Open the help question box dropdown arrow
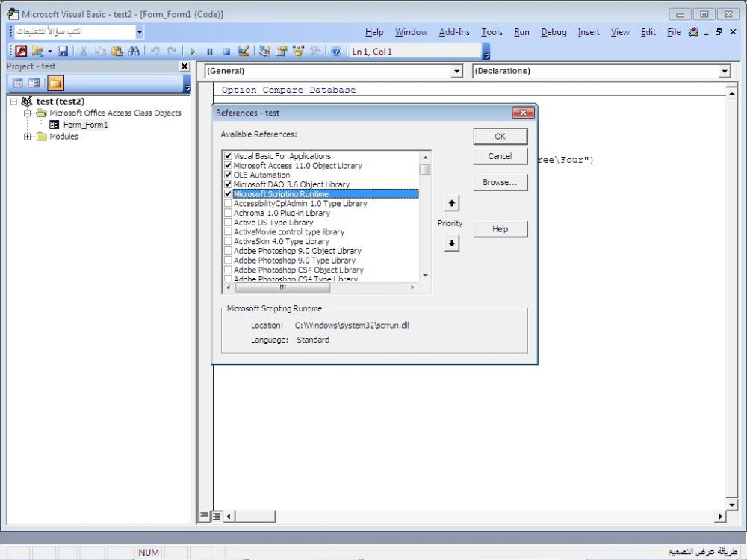Viewport: 747px width, 560px height. pos(139,32)
